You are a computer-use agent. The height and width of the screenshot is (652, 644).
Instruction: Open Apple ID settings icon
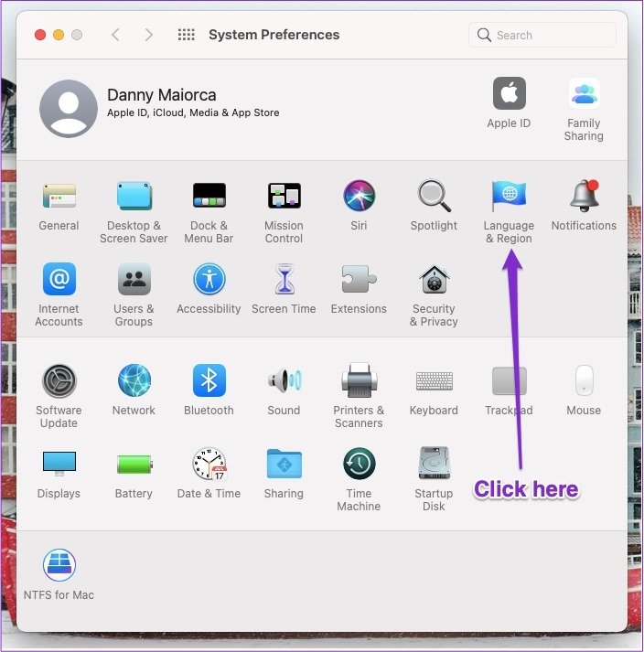pos(510,93)
